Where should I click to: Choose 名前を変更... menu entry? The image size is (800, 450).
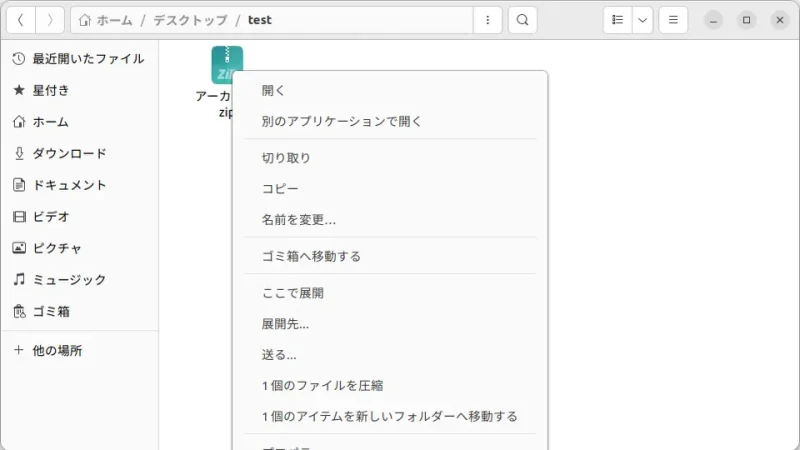pyautogui.click(x=390, y=220)
